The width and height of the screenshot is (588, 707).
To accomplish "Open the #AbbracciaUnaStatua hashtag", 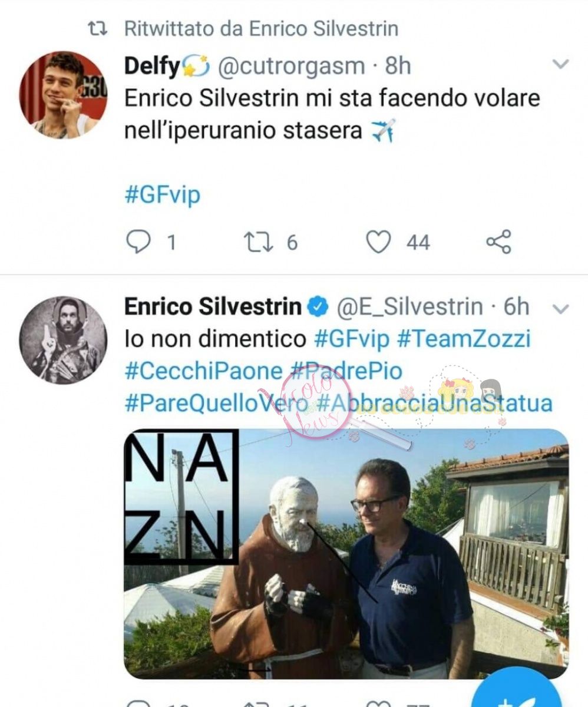I will pyautogui.click(x=434, y=404).
